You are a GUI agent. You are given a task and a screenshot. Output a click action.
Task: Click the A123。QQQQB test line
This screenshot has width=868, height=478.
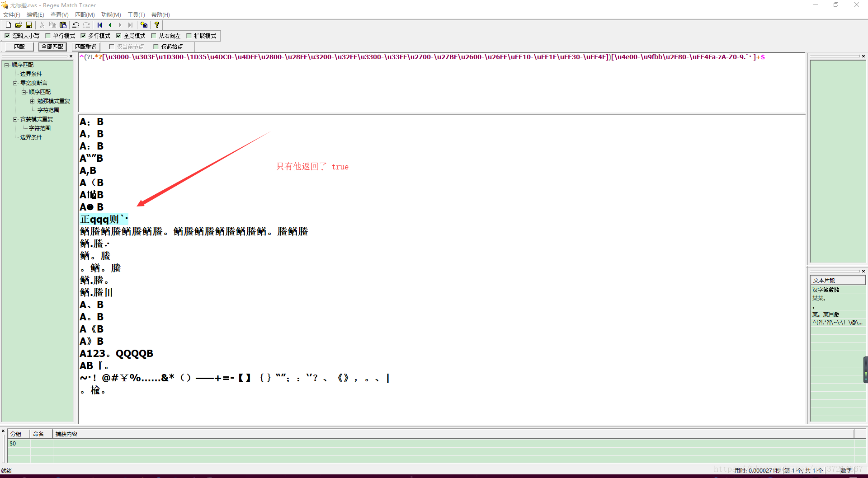click(x=116, y=353)
